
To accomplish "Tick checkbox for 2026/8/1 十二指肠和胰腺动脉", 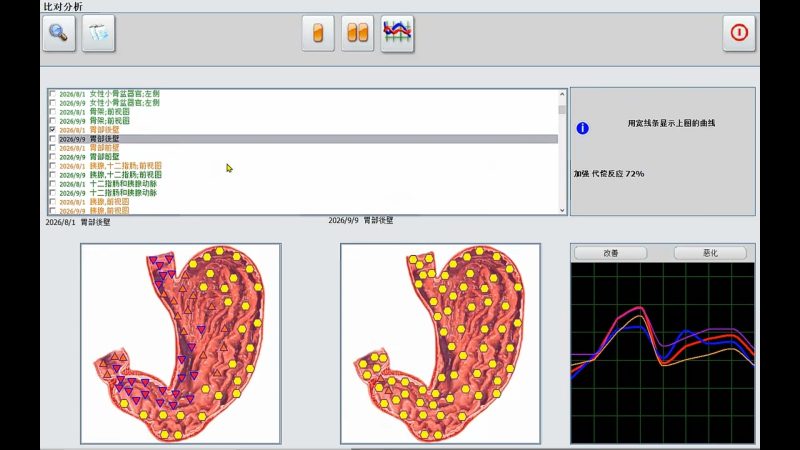I will 53,184.
